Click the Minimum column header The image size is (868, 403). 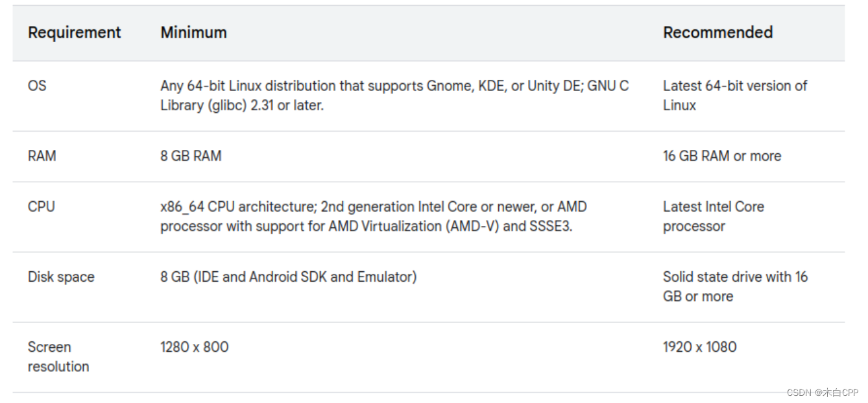tap(193, 32)
